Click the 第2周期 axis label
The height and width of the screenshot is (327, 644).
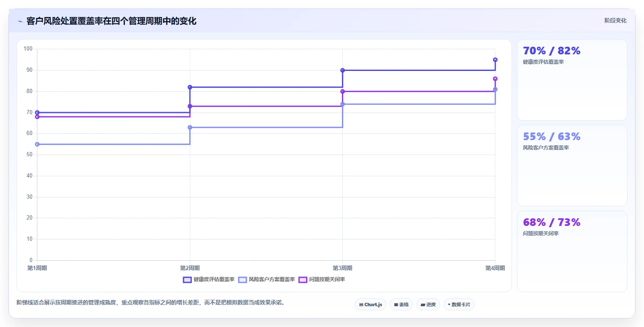coord(190,268)
